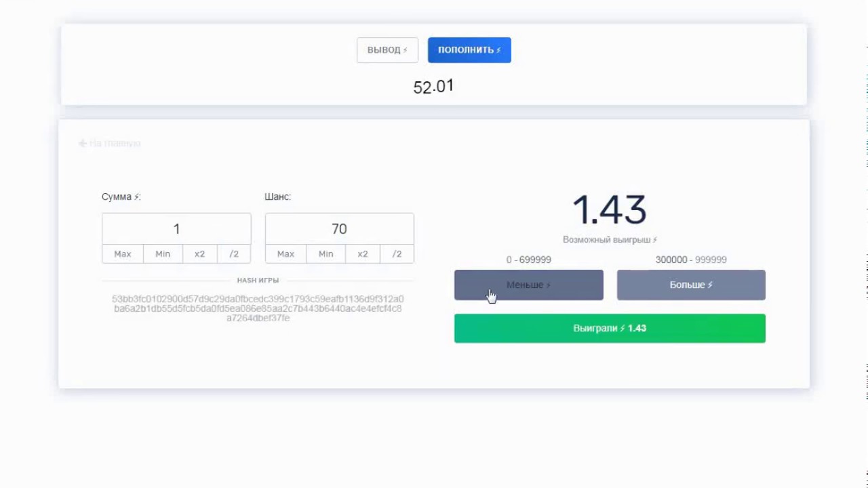
Task: Click the 'Сумма' label
Action: pyautogui.click(x=121, y=197)
